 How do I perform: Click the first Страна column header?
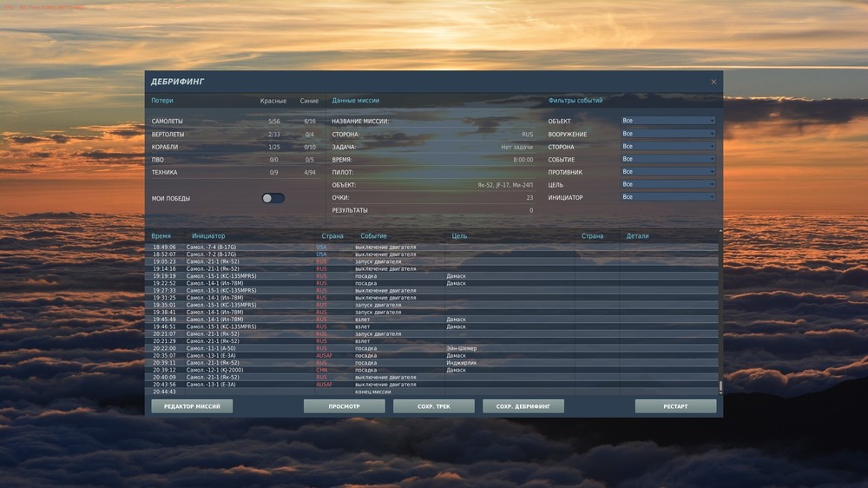click(x=332, y=236)
